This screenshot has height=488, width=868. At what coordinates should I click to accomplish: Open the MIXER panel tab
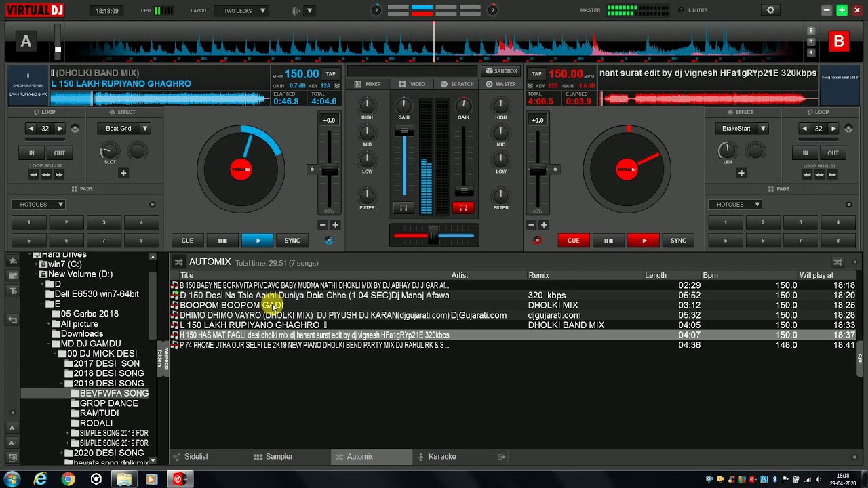[368, 84]
